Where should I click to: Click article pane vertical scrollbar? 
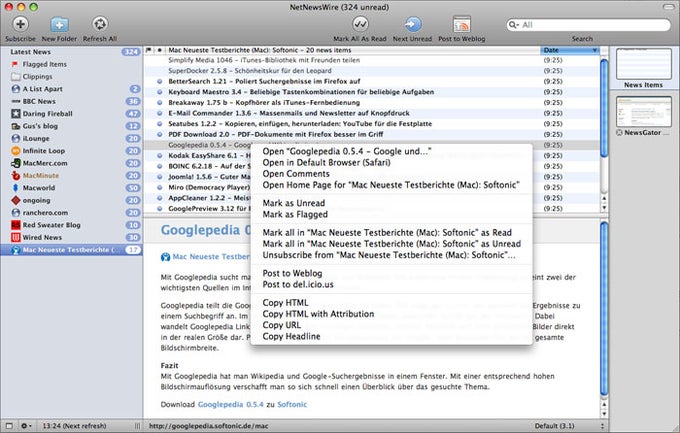point(604,309)
